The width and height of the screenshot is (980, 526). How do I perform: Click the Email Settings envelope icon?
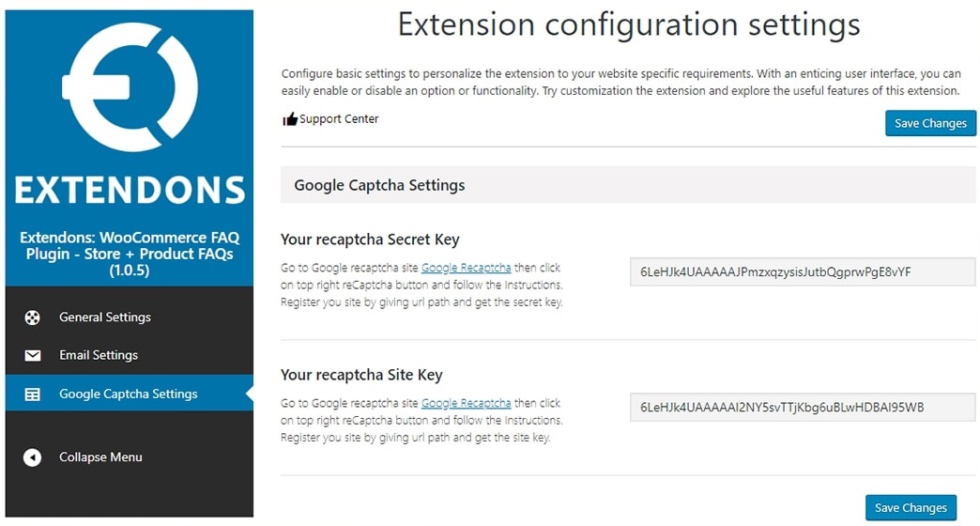pos(33,355)
